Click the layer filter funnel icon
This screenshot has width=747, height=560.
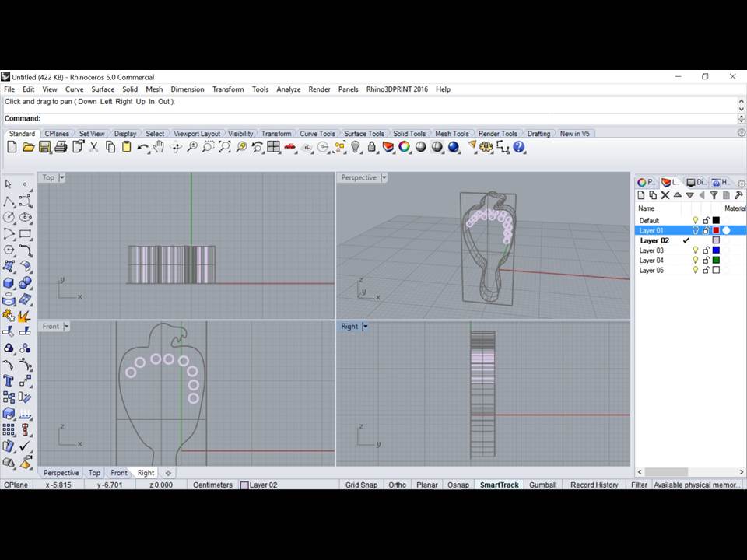point(714,195)
